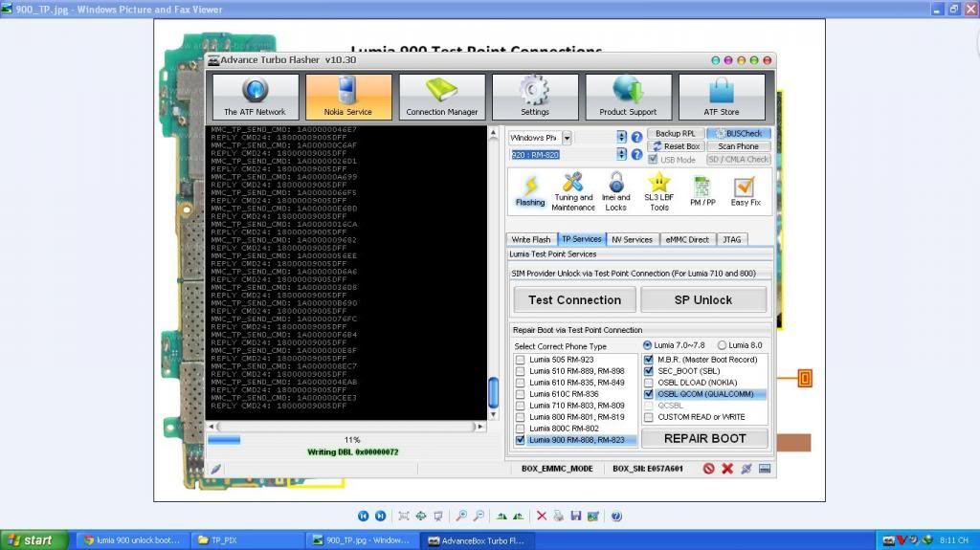Viewport: 980px width, 550px height.
Task: Check CUSTOM READ or WRITE option
Action: (648, 417)
